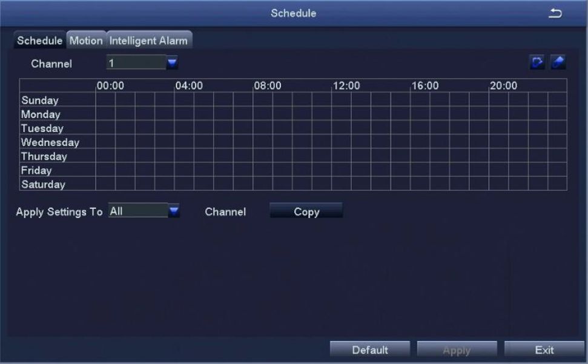
Task: Click the Channel value field showing 1
Action: pyautogui.click(x=136, y=62)
